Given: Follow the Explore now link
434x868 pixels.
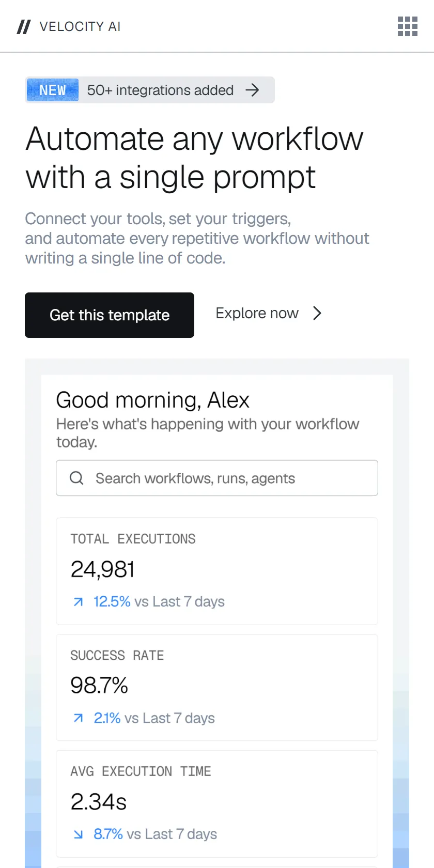Looking at the screenshot, I should [269, 313].
